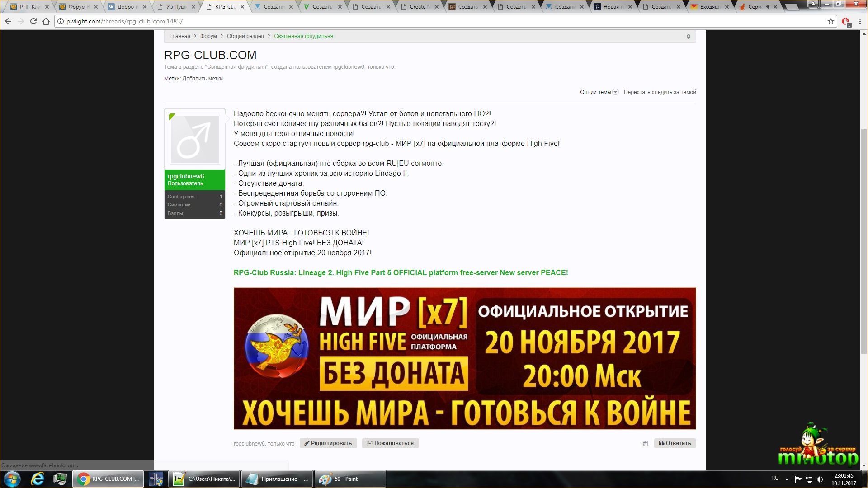Click the home icon in toolbar
This screenshot has height=488, width=868.
[46, 21]
